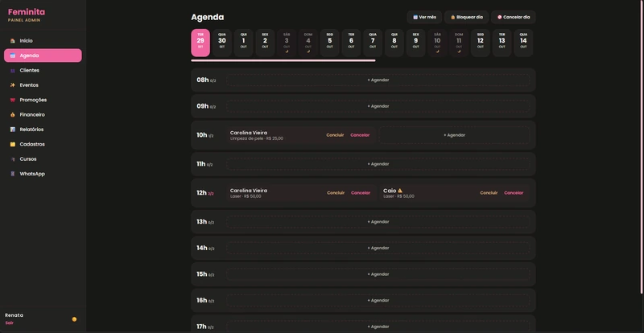This screenshot has width=644, height=333.
Task: Open the WhatsApp section
Action: [x=43, y=174]
